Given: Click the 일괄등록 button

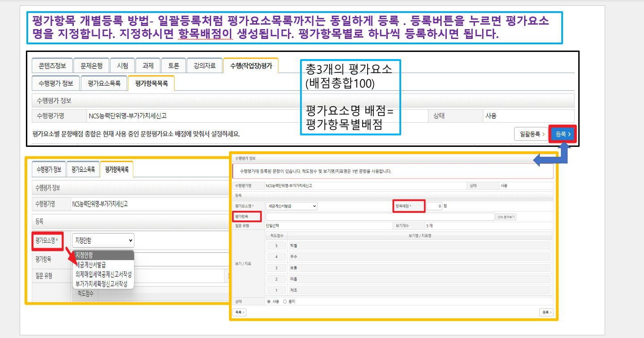Looking at the screenshot, I should 532,133.
